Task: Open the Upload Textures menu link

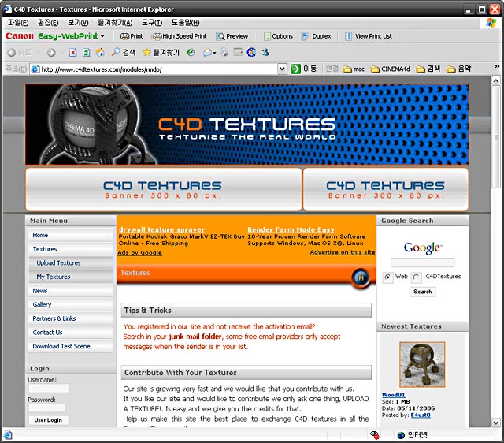Action: point(58,263)
